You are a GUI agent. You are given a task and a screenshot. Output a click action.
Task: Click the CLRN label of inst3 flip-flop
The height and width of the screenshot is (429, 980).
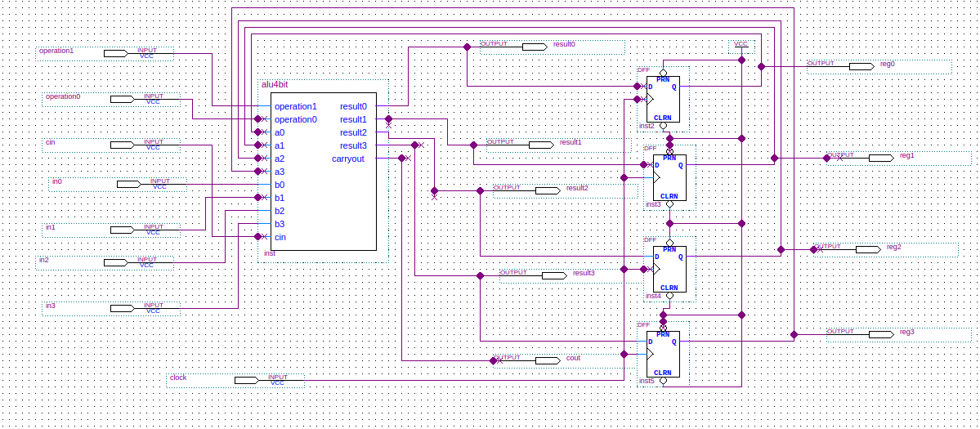(669, 196)
